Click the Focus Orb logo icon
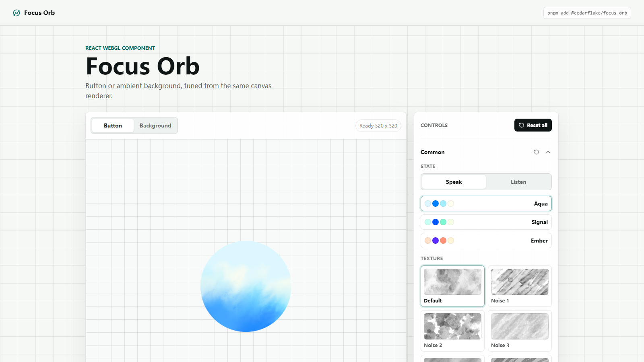 click(17, 13)
